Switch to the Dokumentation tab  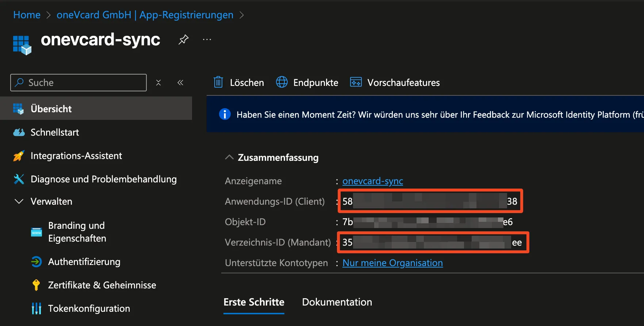click(x=337, y=302)
